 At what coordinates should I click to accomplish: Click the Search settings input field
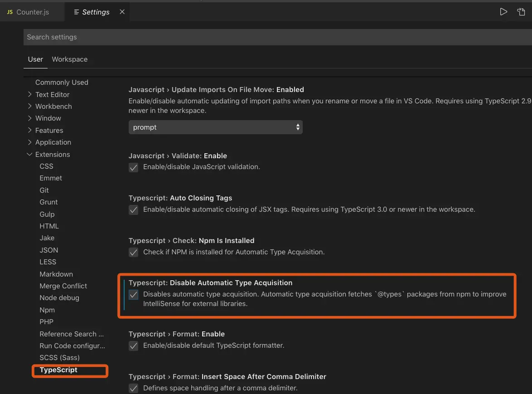coord(272,37)
